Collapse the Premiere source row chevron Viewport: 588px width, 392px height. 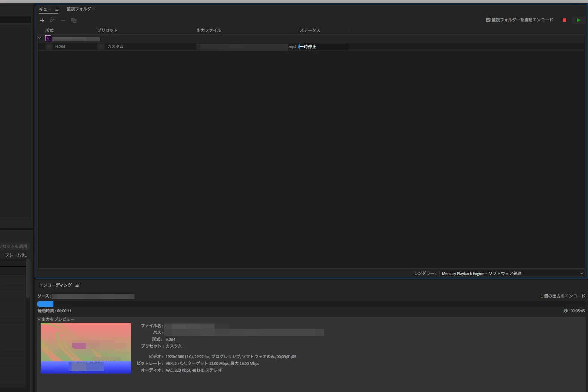pyautogui.click(x=40, y=38)
